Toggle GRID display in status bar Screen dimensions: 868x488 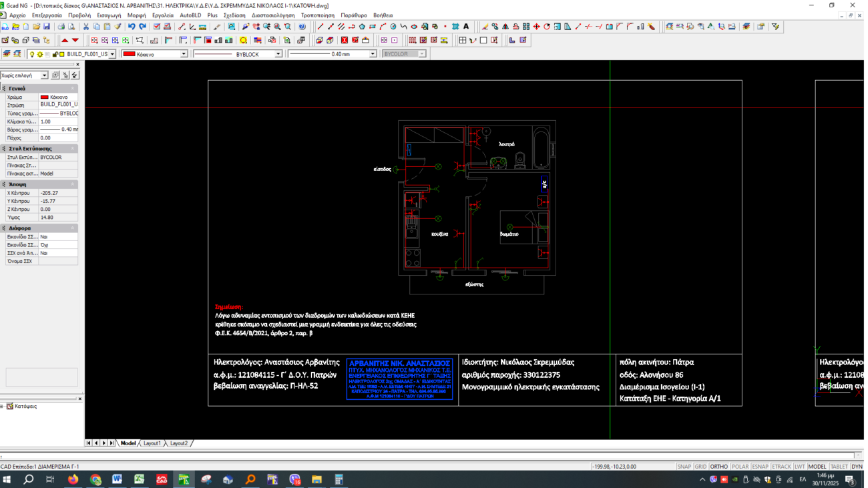(x=700, y=467)
